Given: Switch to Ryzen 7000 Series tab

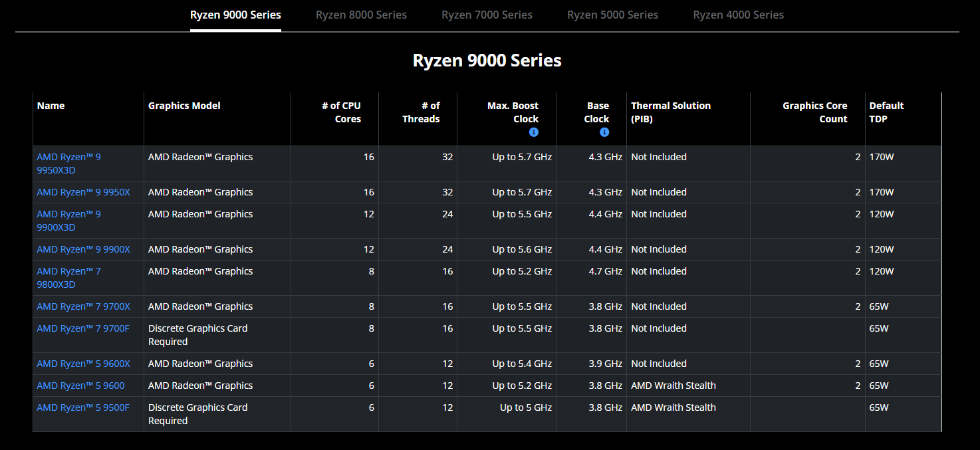Looking at the screenshot, I should 487,15.
